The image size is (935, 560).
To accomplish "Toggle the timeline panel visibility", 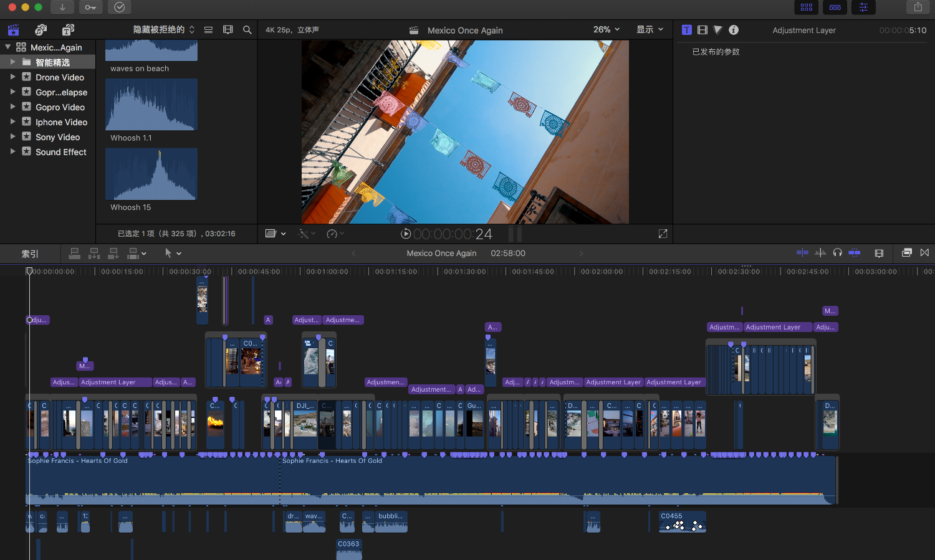I will (x=835, y=7).
